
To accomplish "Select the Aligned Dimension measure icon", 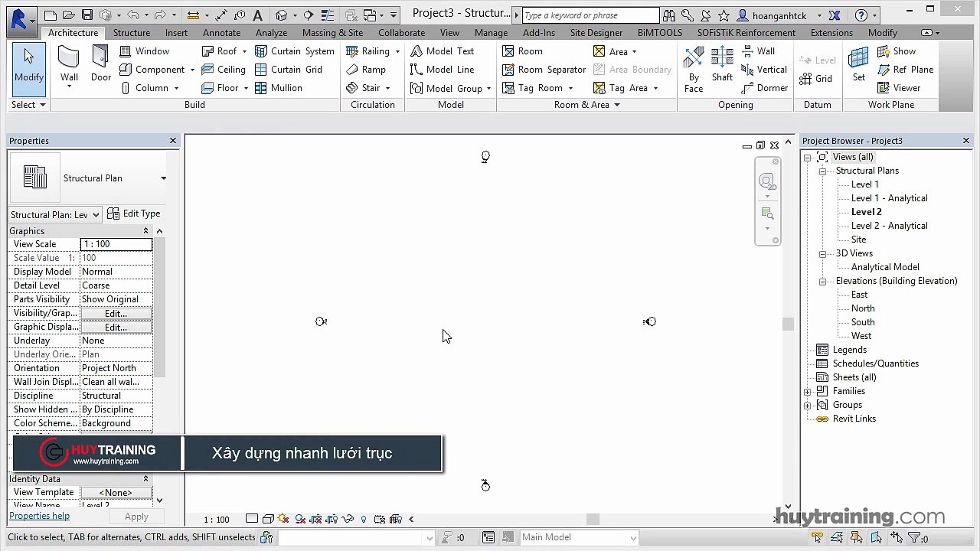I will (x=220, y=15).
